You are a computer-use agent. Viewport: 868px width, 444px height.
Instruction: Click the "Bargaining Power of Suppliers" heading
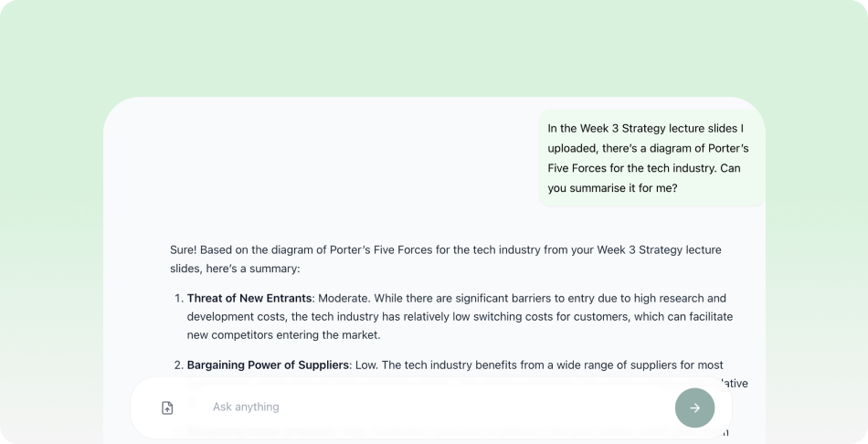click(268, 365)
